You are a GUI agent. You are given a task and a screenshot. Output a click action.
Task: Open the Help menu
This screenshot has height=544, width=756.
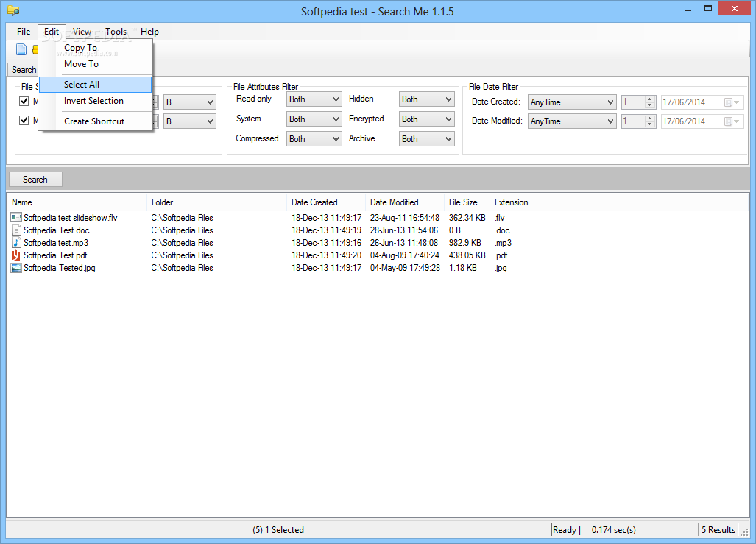click(x=149, y=32)
